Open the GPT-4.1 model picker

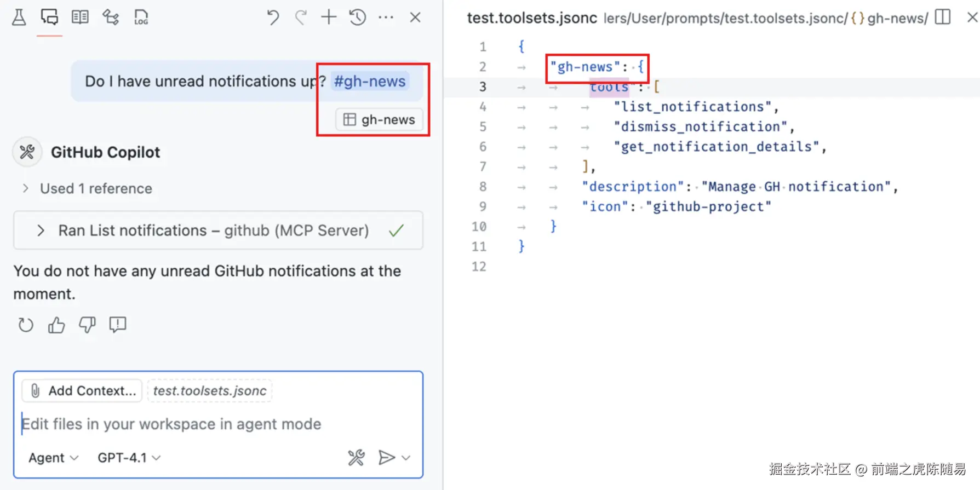(x=129, y=458)
